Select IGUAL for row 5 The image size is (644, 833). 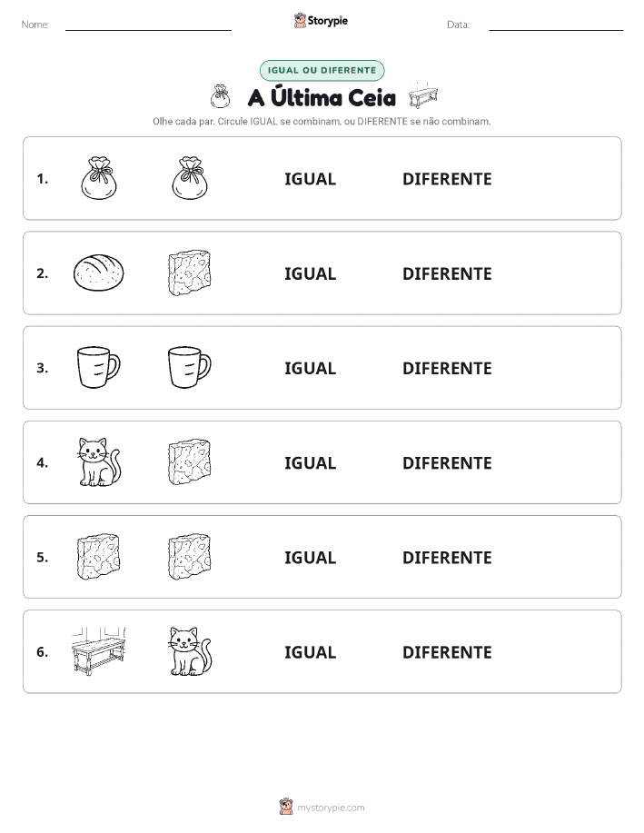311,557
